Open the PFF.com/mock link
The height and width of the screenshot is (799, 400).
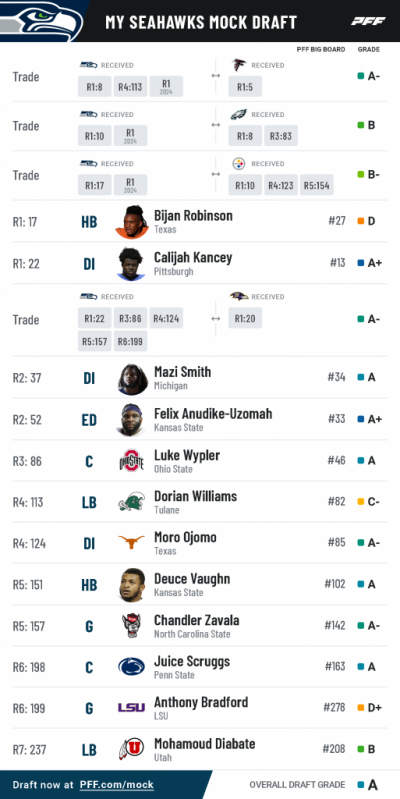[117, 785]
